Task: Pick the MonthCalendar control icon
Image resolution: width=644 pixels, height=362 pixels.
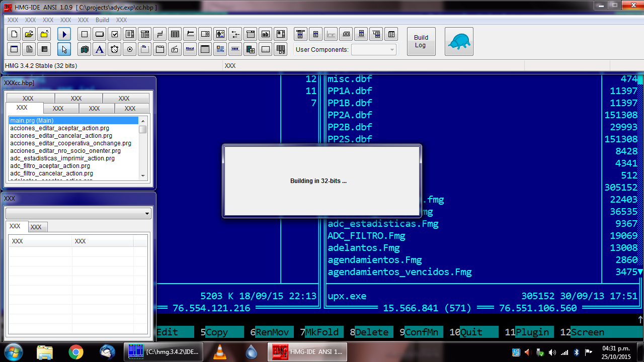Action: coord(205,49)
